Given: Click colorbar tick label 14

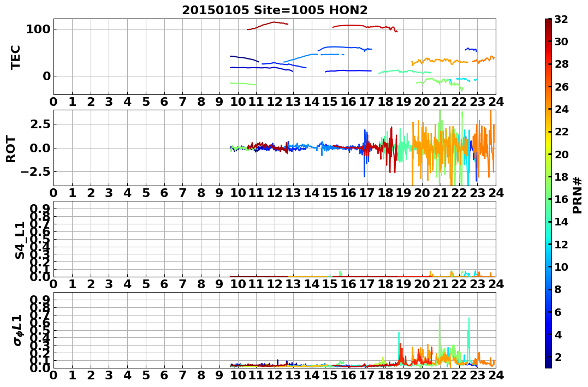Looking at the screenshot, I should click(x=561, y=222).
